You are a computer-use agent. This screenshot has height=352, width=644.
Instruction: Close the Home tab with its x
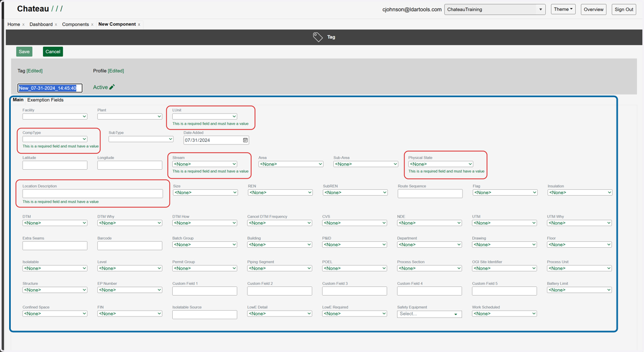pyautogui.click(x=23, y=25)
